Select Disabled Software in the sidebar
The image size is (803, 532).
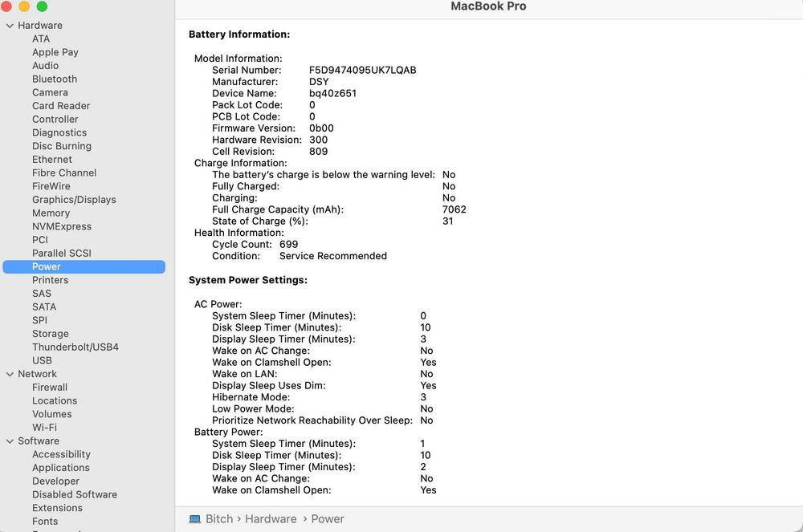pyautogui.click(x=75, y=494)
